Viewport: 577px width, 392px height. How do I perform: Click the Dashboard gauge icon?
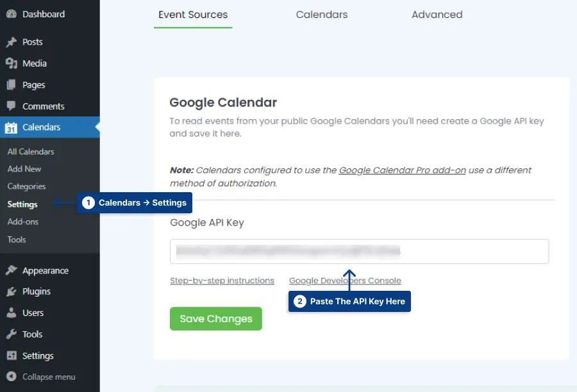click(x=12, y=14)
